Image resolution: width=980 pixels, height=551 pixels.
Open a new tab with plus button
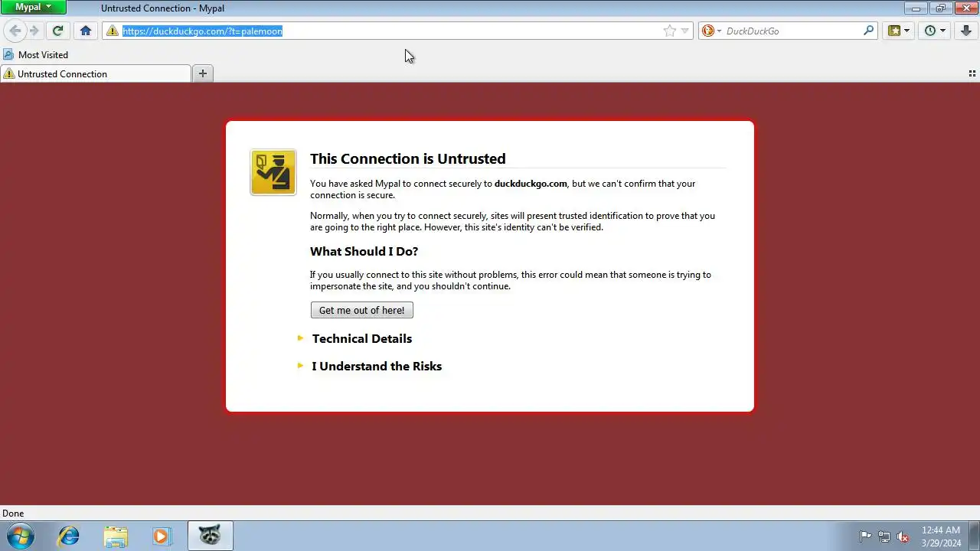[203, 73]
